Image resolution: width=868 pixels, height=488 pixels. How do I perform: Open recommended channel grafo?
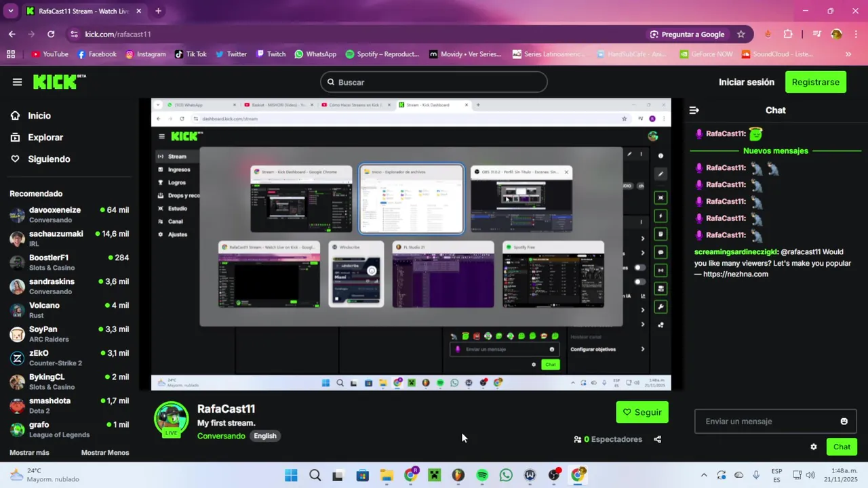tap(69, 429)
